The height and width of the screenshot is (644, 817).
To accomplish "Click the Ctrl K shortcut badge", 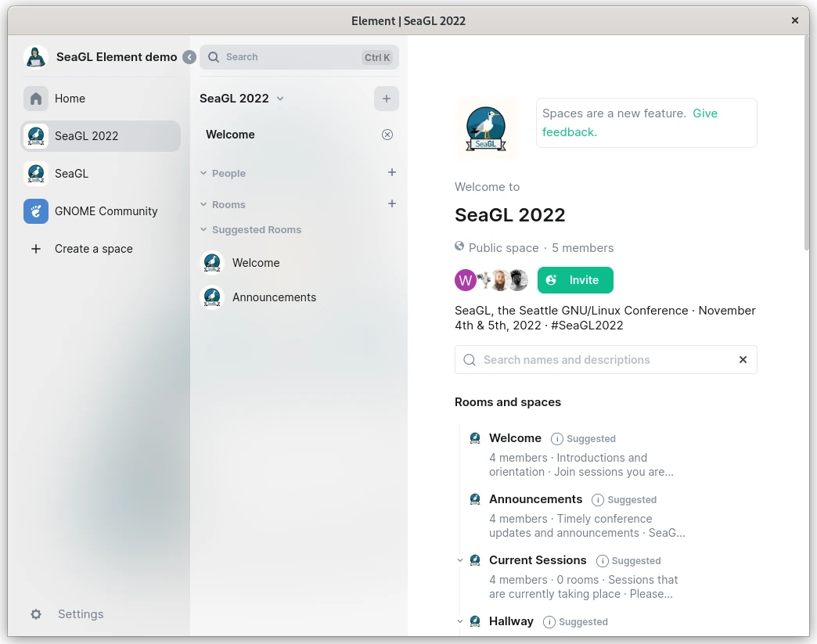I will (377, 57).
